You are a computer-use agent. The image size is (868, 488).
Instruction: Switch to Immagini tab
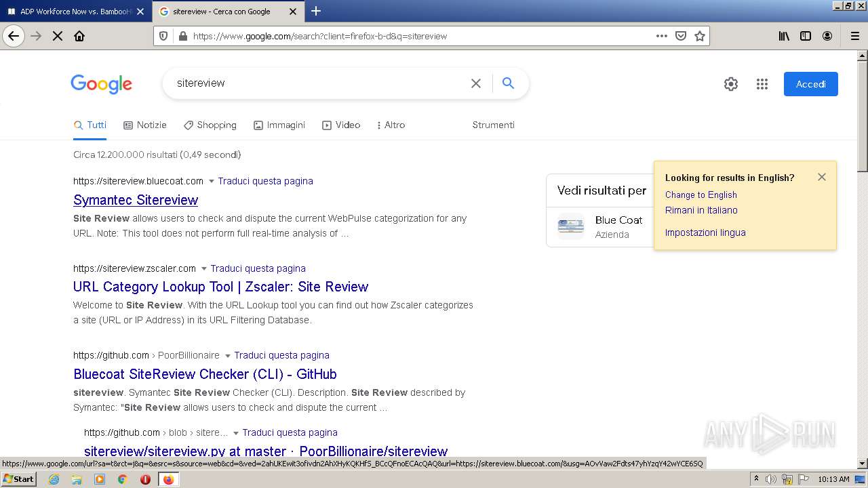279,125
